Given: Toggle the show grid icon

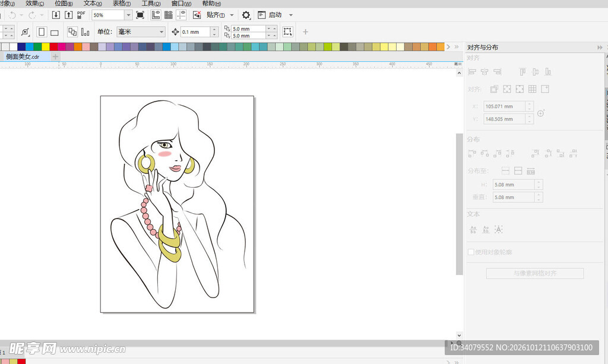Looking at the screenshot, I should click(x=168, y=15).
